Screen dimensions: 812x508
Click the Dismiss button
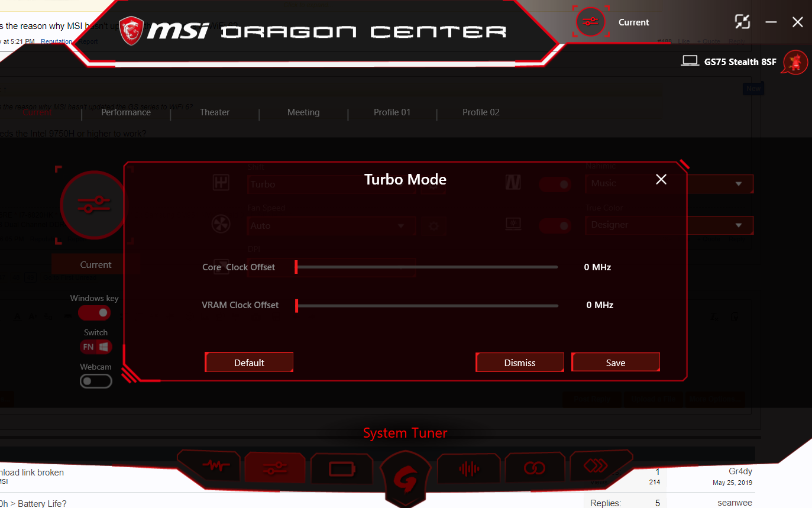520,363
